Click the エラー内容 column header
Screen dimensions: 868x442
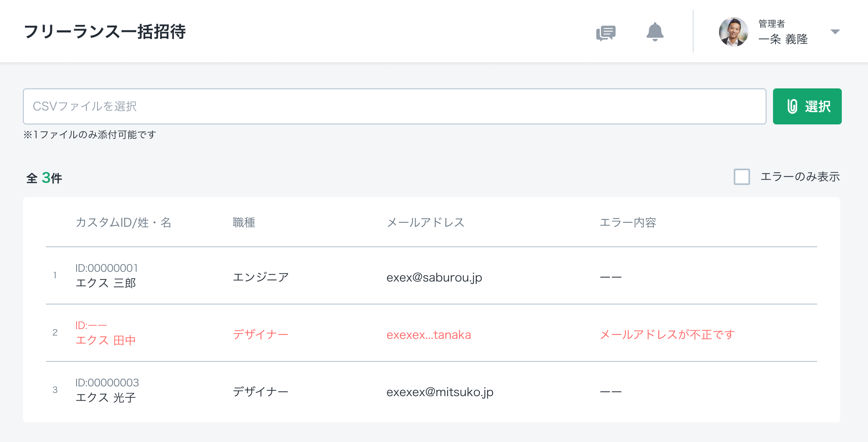pos(628,223)
